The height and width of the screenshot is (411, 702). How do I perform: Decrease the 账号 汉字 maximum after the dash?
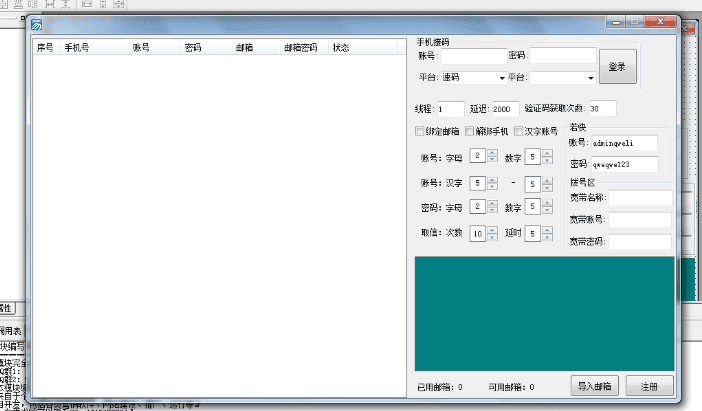tap(547, 188)
